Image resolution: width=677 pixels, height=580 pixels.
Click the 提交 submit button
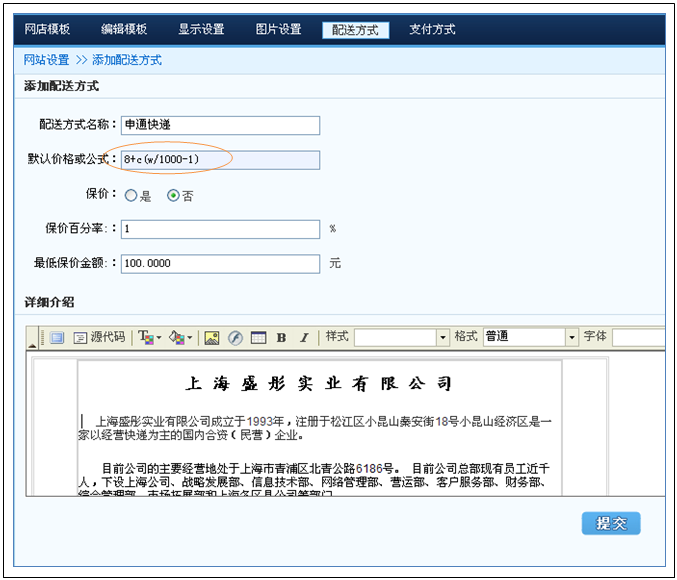611,523
